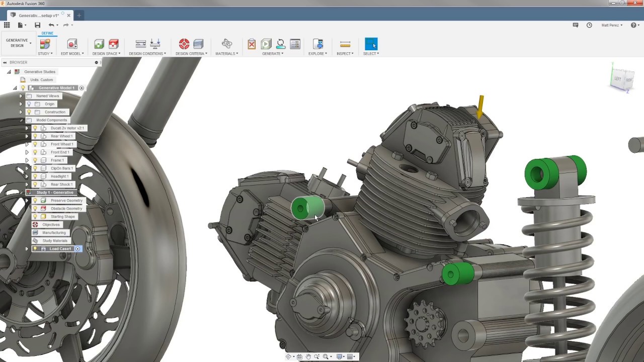Toggle visibility bulb for Rear Wheel:1
Viewport: 644px width, 362px height.
(35, 136)
